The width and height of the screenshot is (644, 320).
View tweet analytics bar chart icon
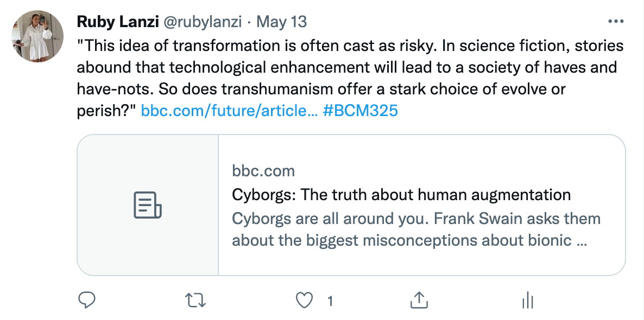(x=527, y=300)
